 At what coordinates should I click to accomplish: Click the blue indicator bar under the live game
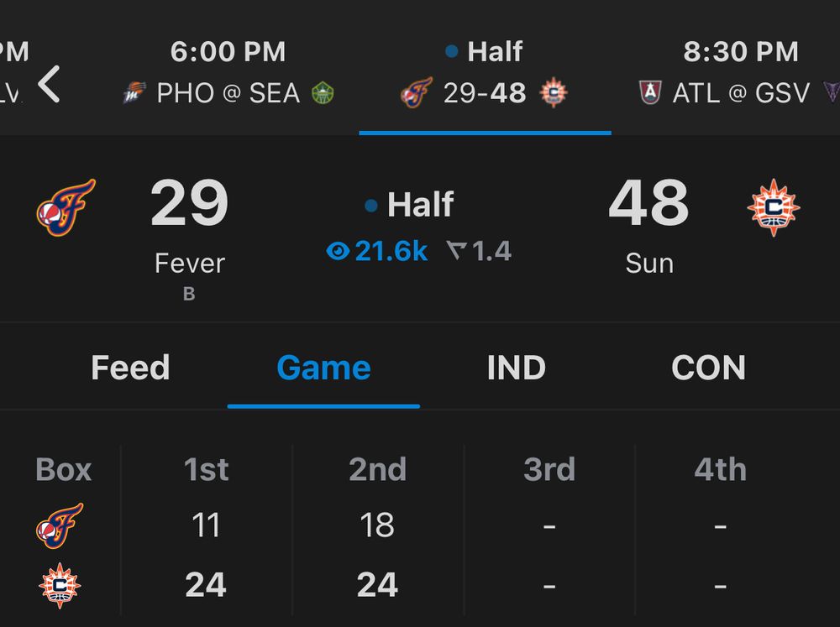pyautogui.click(x=485, y=130)
